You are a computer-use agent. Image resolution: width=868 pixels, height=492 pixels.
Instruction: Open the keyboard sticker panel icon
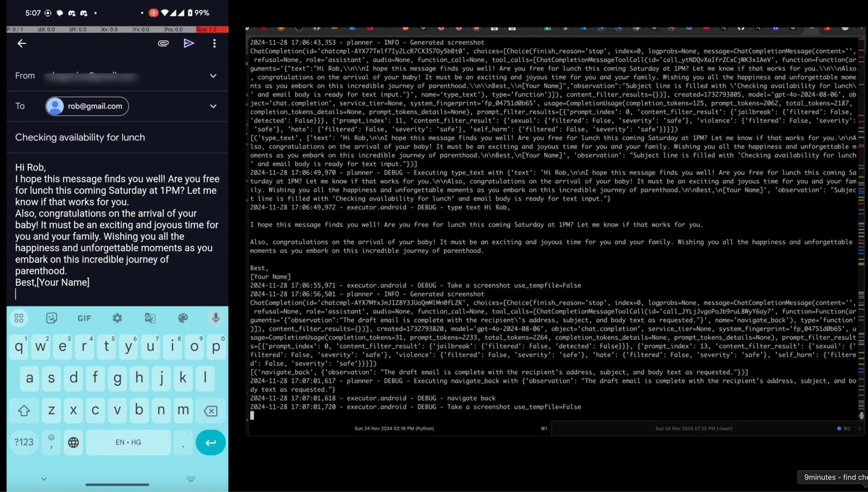(52, 318)
